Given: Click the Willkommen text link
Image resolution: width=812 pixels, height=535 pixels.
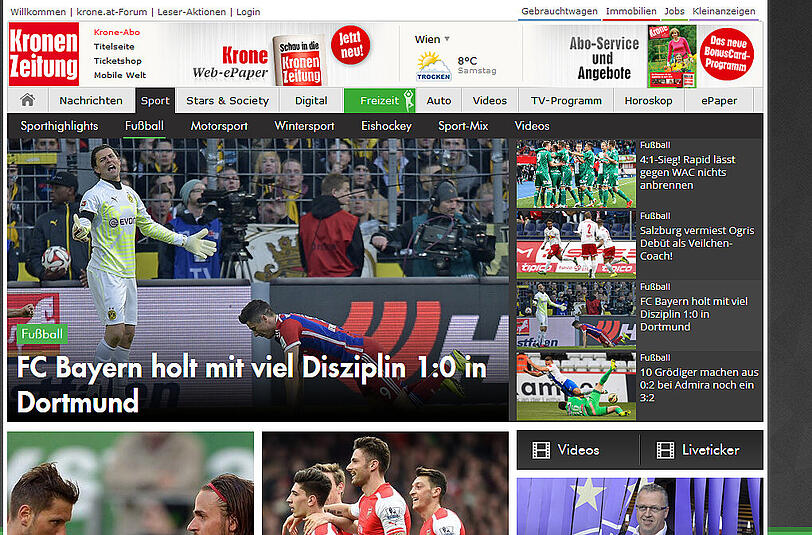Looking at the screenshot, I should 38,11.
